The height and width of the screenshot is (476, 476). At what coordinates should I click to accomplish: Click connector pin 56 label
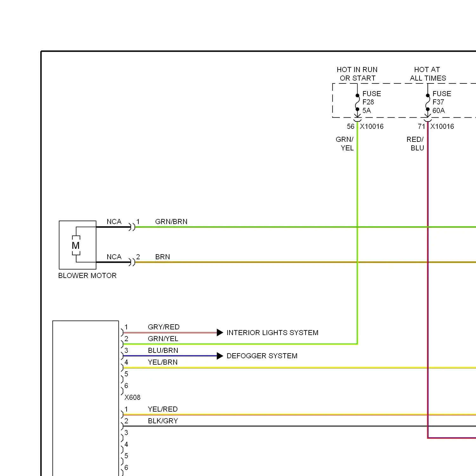point(350,126)
